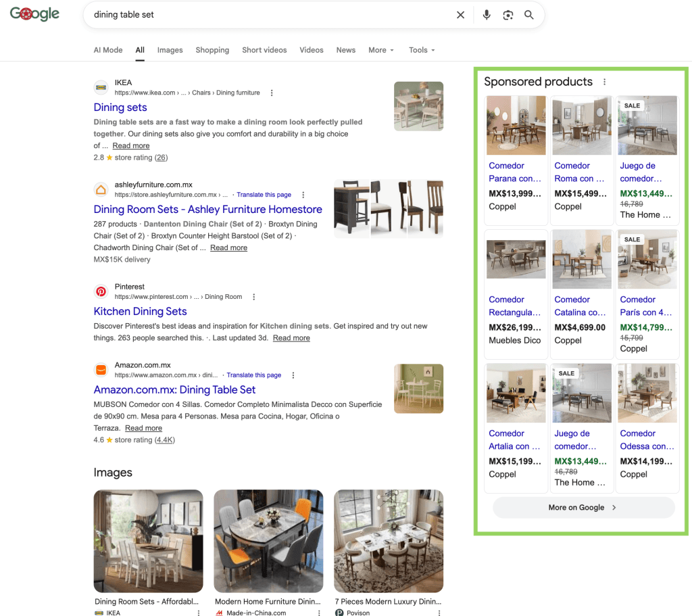
Task: Open Dining Room Sets Ashley Furniture Homestore link
Action: [x=208, y=210]
